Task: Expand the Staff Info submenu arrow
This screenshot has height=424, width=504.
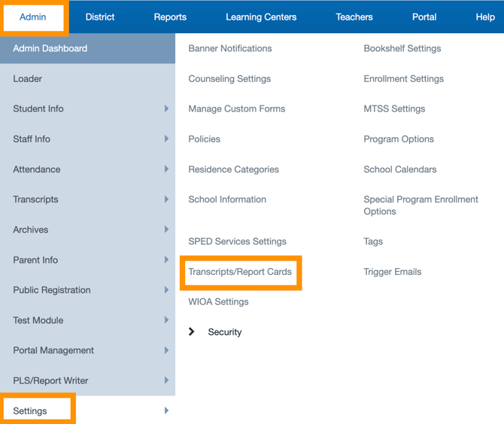Action: pyautogui.click(x=166, y=139)
